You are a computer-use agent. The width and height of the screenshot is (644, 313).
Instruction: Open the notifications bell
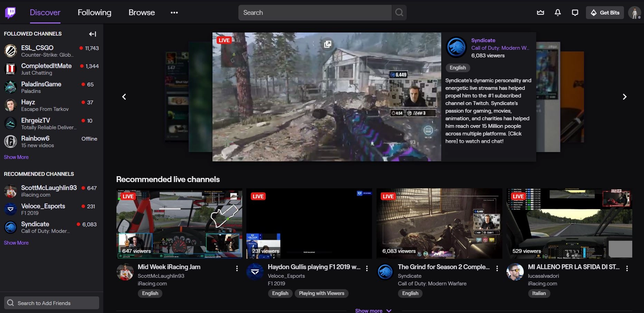[558, 13]
